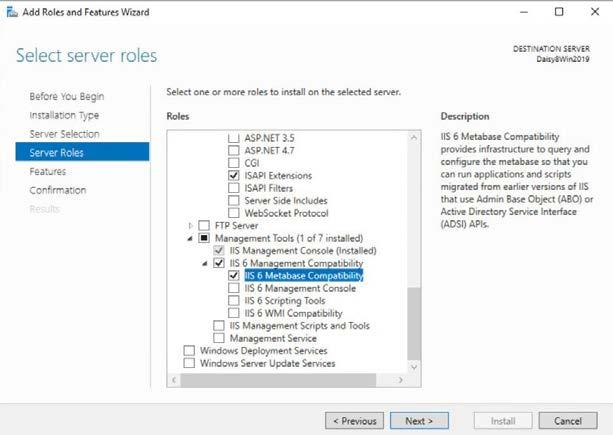The height and width of the screenshot is (435, 613).
Task: Check IIS 6 WMI Compatibility checkbox
Action: 233,313
